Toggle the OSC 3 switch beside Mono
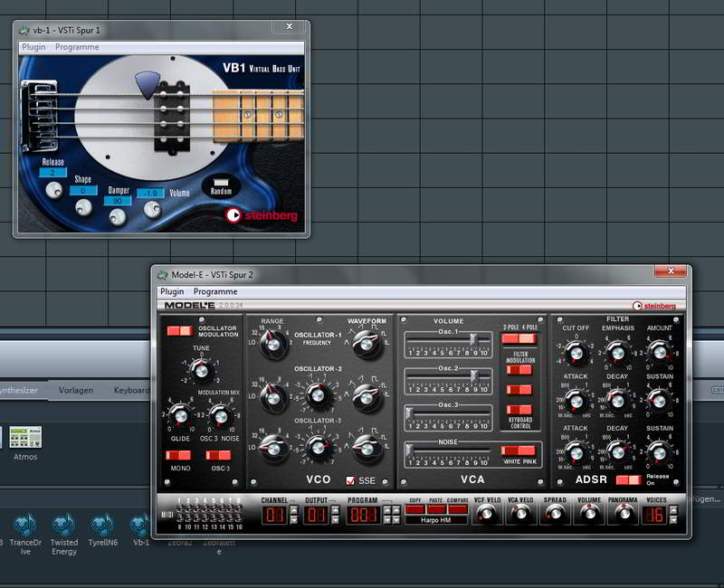Screen dimensions: 724x588 coord(218,456)
